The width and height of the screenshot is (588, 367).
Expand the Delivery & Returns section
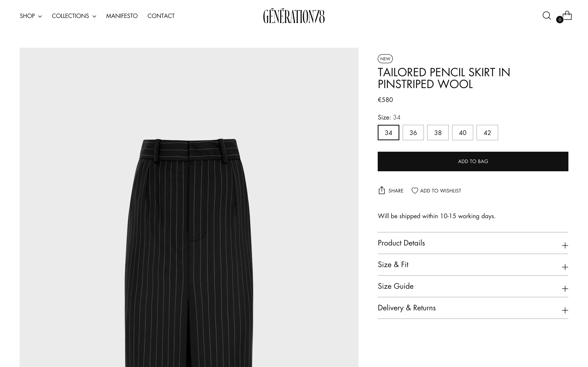pos(473,308)
